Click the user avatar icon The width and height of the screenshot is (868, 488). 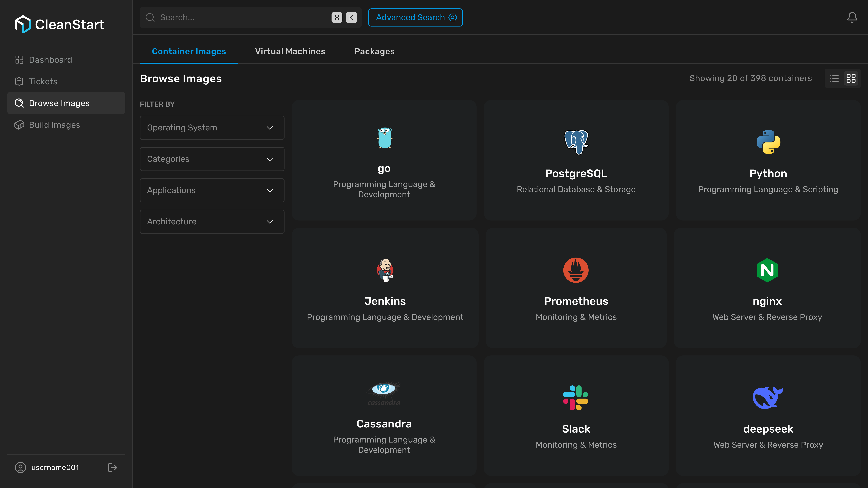pos(20,468)
